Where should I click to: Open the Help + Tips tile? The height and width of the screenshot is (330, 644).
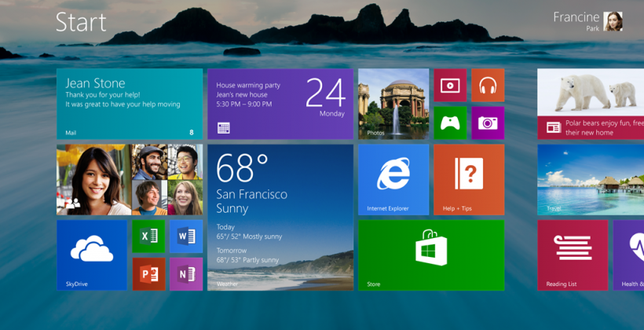tap(469, 180)
